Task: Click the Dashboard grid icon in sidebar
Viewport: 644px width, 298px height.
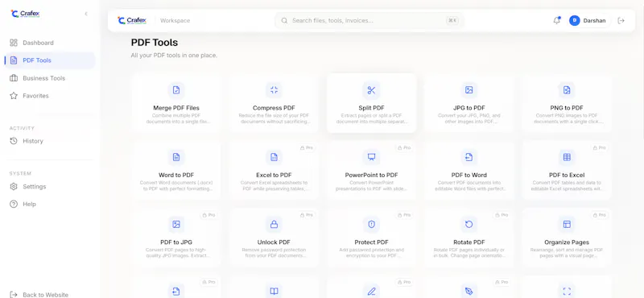Action: [x=14, y=43]
